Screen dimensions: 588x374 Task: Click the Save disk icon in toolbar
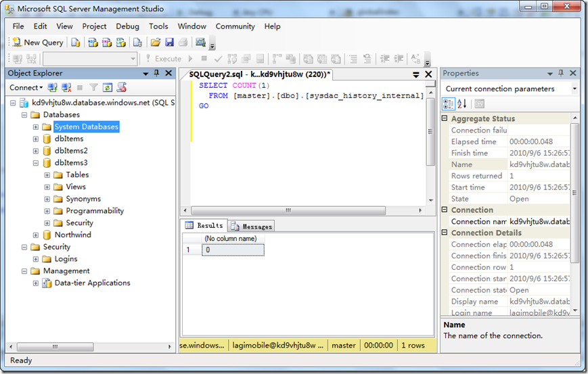point(169,43)
